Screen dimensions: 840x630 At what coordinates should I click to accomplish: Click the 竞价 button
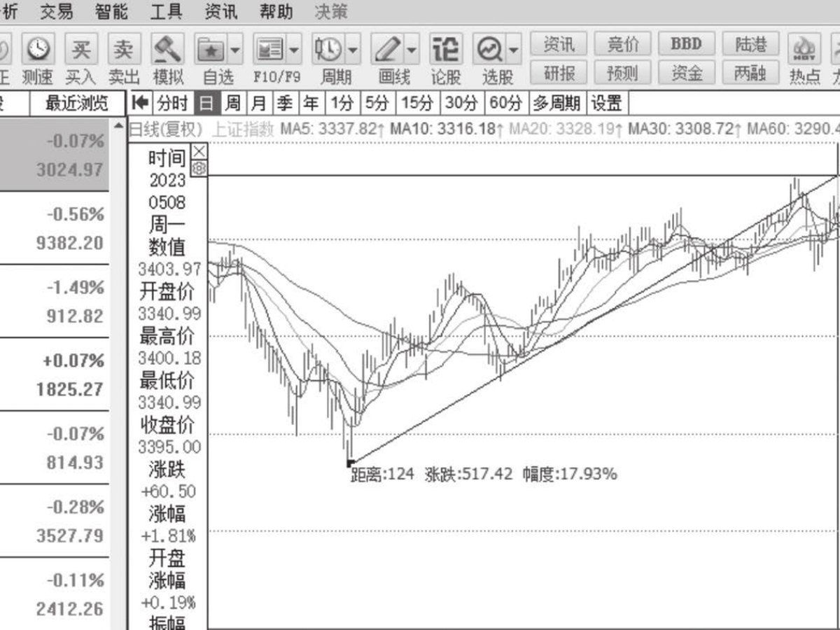point(623,44)
